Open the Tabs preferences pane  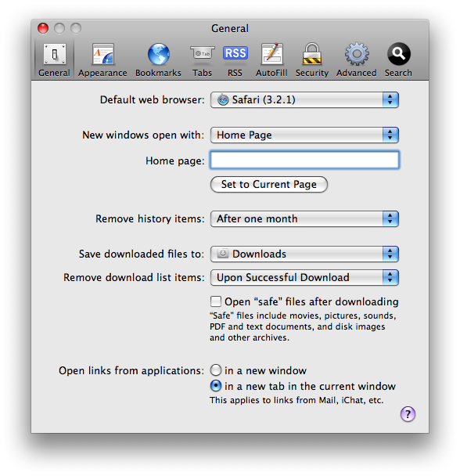202,59
